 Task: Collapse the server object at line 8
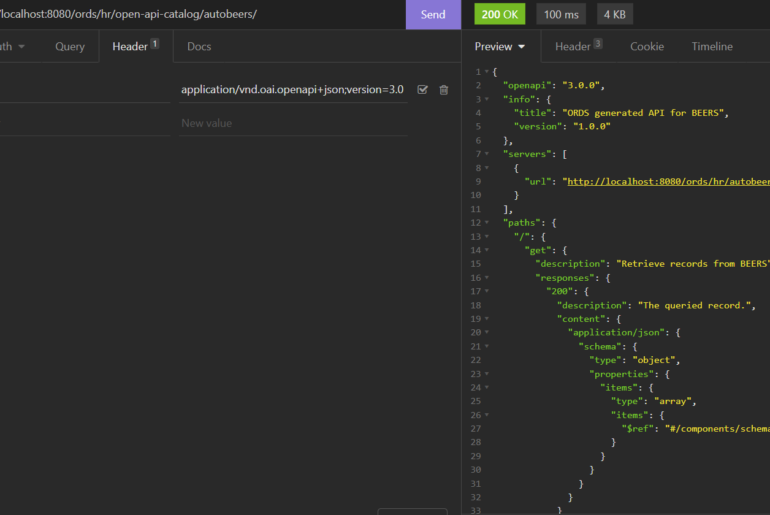pyautogui.click(x=487, y=168)
